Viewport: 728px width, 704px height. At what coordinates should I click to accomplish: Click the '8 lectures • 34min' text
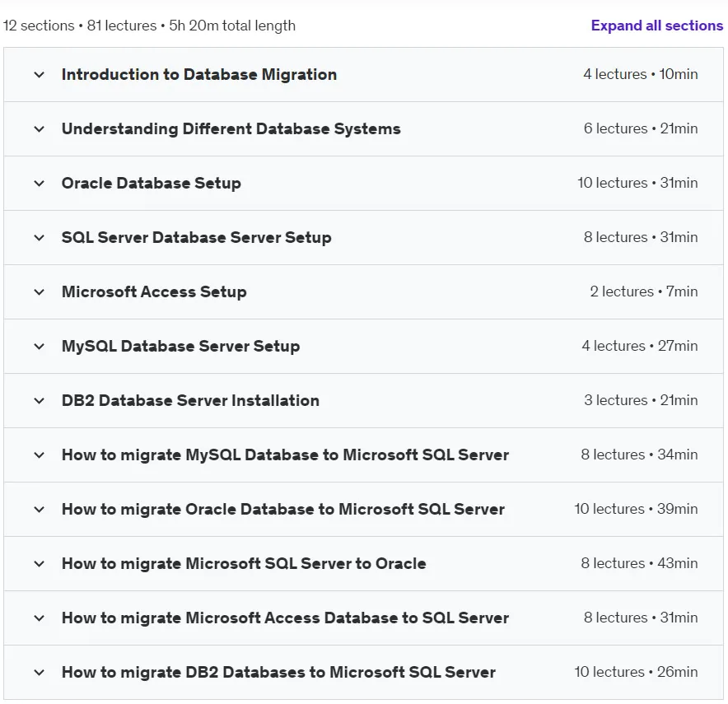[x=639, y=455]
